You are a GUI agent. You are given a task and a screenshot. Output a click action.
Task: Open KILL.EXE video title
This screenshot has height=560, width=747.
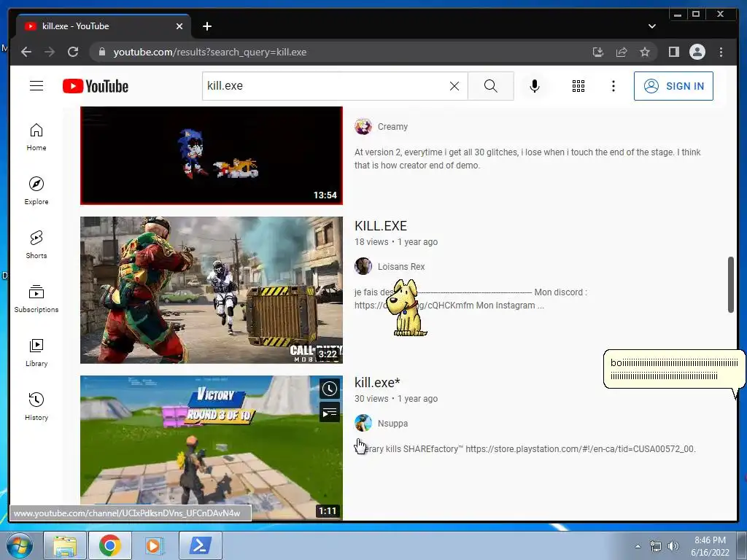coord(381,226)
